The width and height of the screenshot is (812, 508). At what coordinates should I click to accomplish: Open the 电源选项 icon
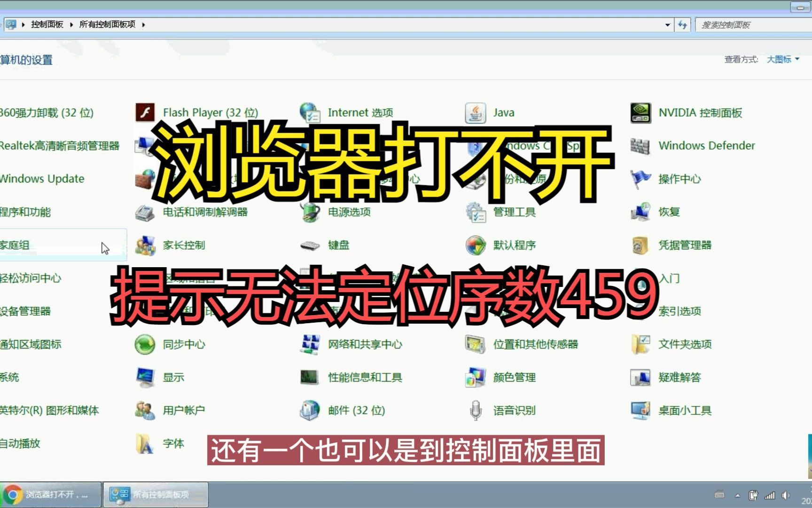pyautogui.click(x=310, y=212)
